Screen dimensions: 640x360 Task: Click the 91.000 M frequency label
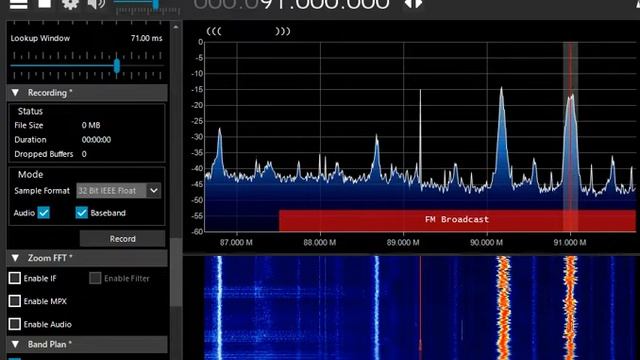point(570,242)
